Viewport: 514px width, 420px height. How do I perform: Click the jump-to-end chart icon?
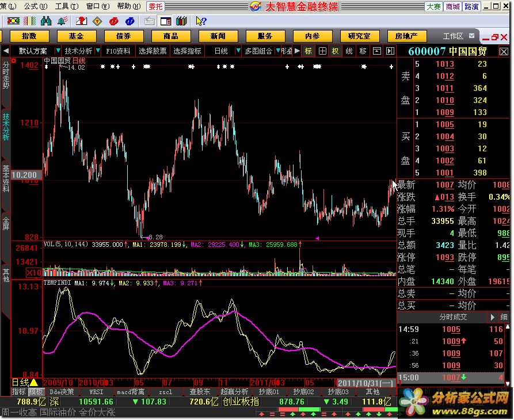(x=390, y=51)
